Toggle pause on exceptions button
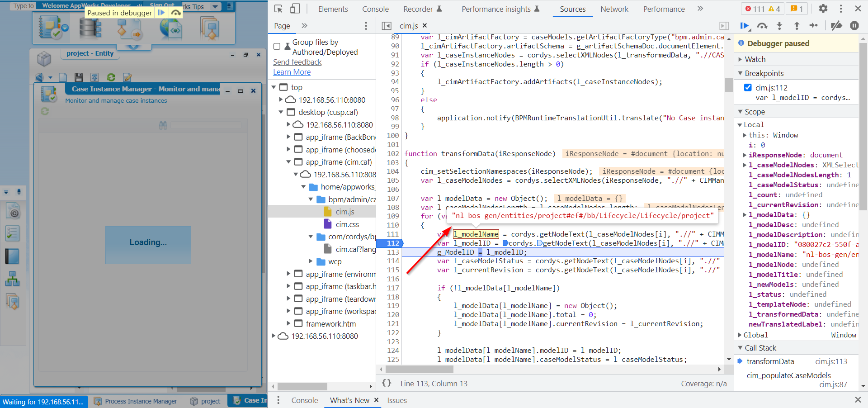Image resolution: width=868 pixels, height=408 pixels. tap(854, 26)
